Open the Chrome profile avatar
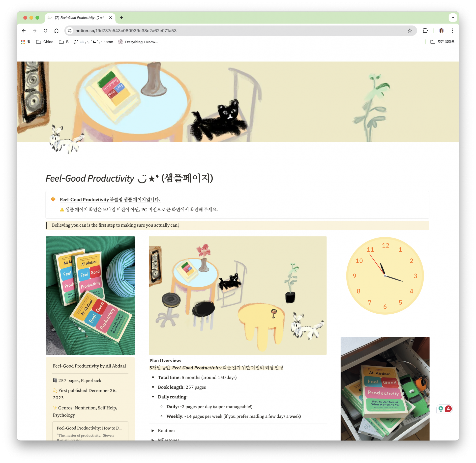The height and width of the screenshot is (463, 476). [x=441, y=31]
